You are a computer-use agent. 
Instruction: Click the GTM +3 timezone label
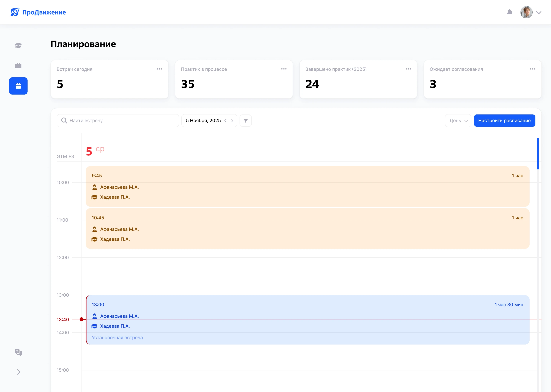click(x=65, y=156)
